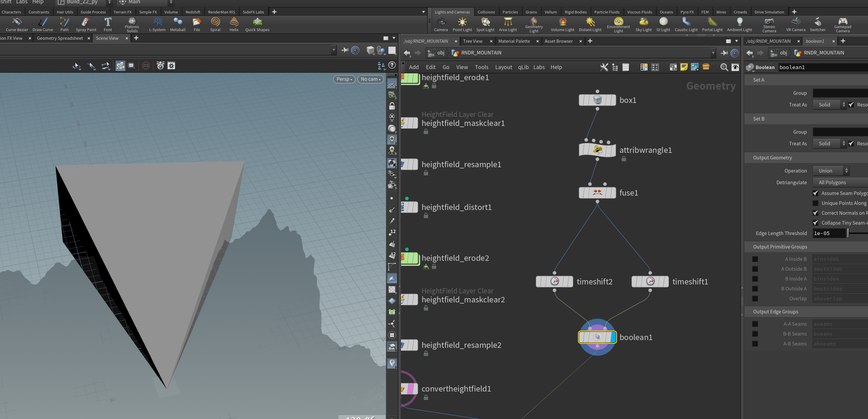Screen dimensions: 868x419
Task: Disable Correct Normals checkbox
Action: pos(815,213)
